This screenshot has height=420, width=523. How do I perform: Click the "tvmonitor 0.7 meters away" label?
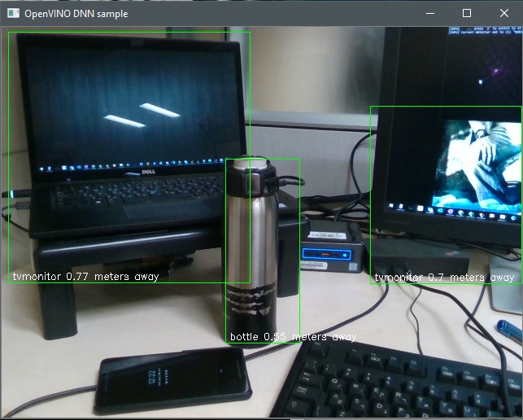[x=445, y=278]
